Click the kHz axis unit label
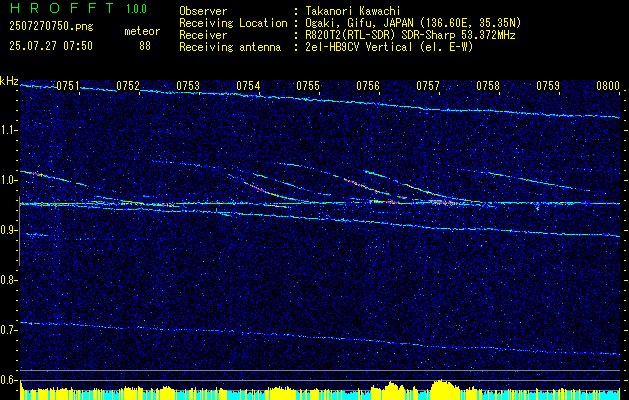Viewport: 629px width, 400px height. pos(9,81)
